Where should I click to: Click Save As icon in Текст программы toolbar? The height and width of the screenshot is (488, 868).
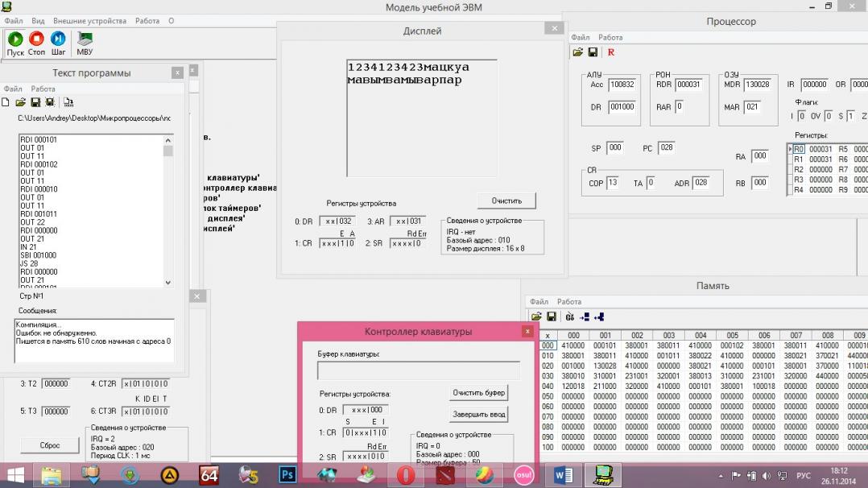[50, 102]
